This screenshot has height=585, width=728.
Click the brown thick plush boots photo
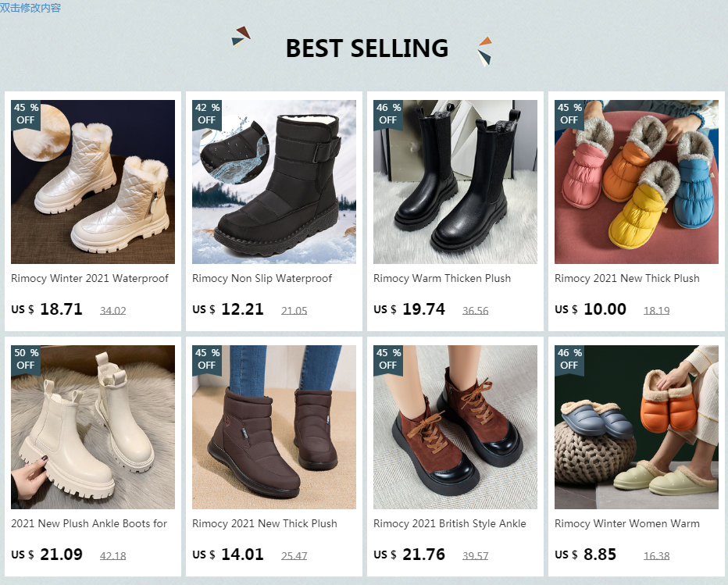[x=274, y=427]
